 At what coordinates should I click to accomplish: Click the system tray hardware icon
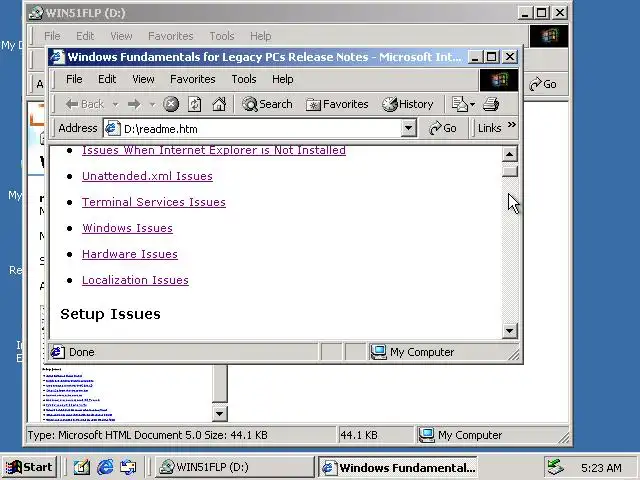556,467
